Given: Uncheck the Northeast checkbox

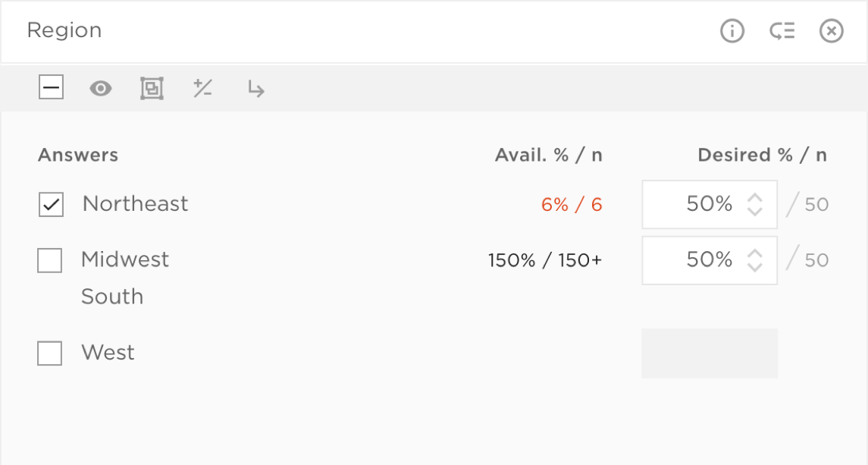Looking at the screenshot, I should click(51, 205).
